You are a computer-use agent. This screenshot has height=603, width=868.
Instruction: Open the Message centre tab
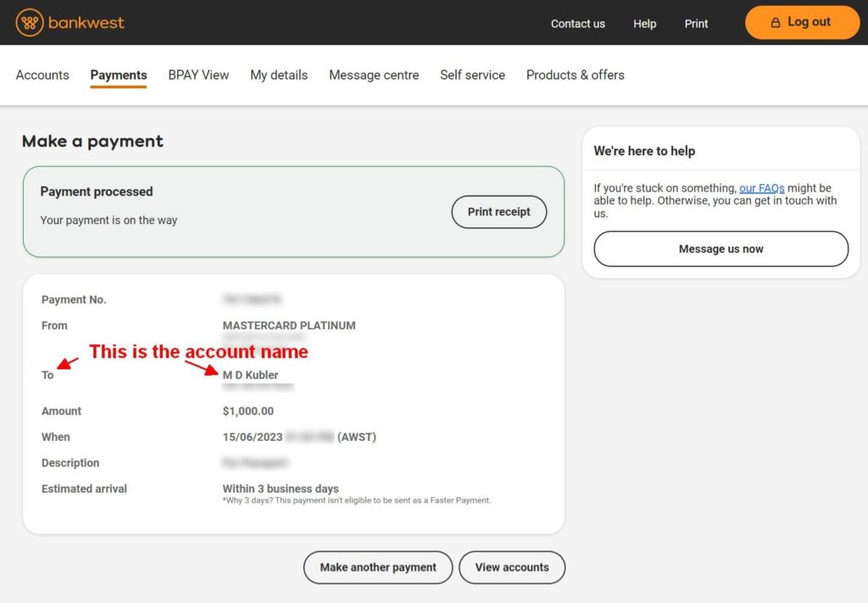(374, 75)
